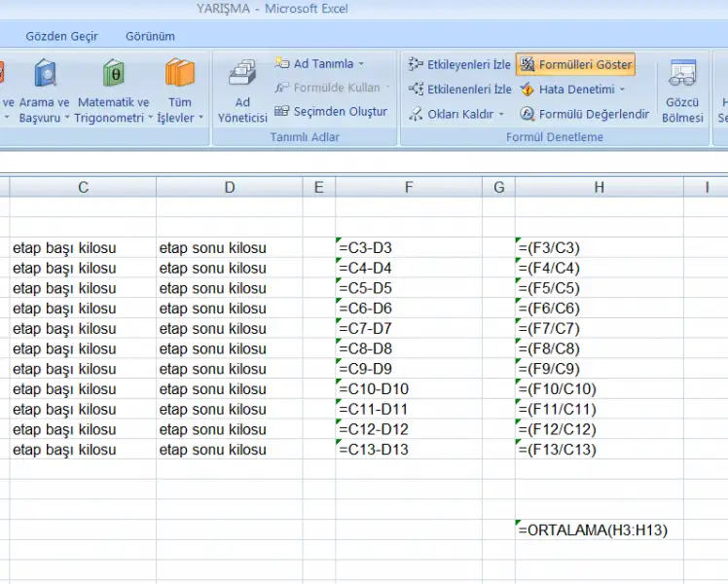Switch to the Görünüm ribbon tab

tap(150, 36)
